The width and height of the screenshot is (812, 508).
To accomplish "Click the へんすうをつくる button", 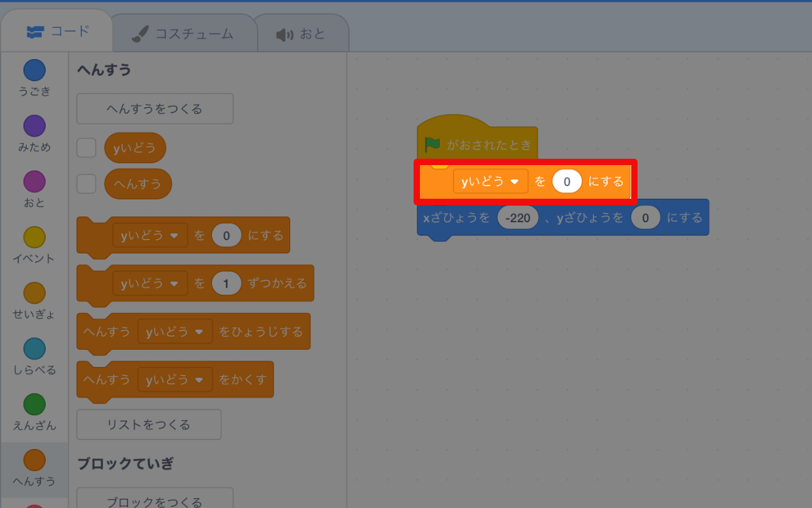I will click(x=154, y=109).
